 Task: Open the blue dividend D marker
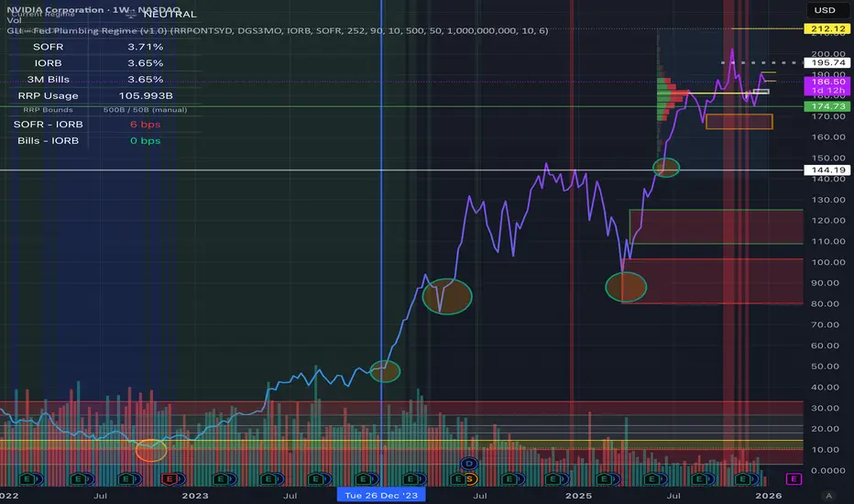pyautogui.click(x=469, y=464)
